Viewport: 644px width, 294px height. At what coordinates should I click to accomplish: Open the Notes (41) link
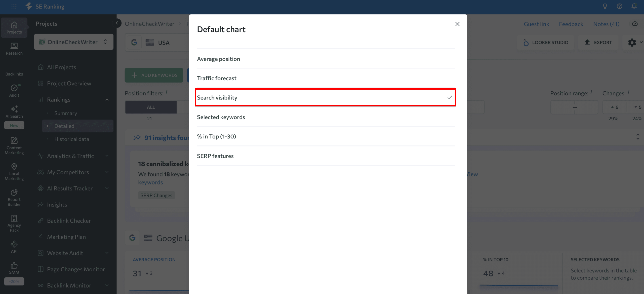click(606, 24)
